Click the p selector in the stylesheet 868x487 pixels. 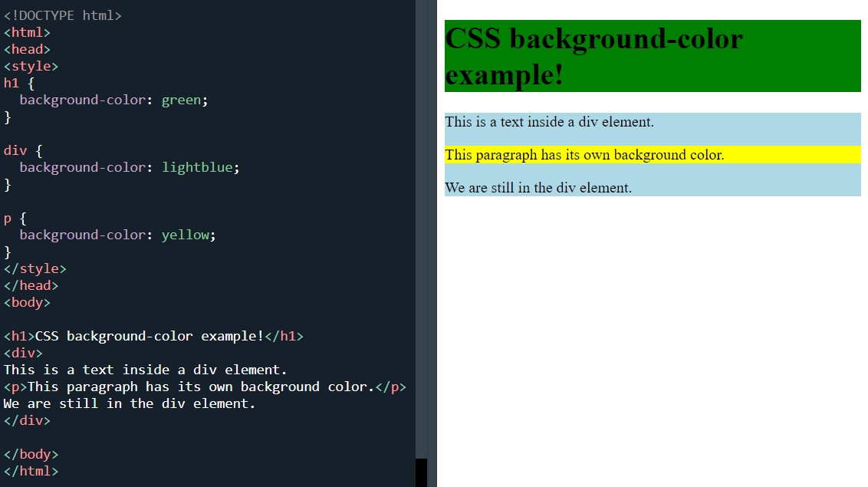(x=7, y=219)
